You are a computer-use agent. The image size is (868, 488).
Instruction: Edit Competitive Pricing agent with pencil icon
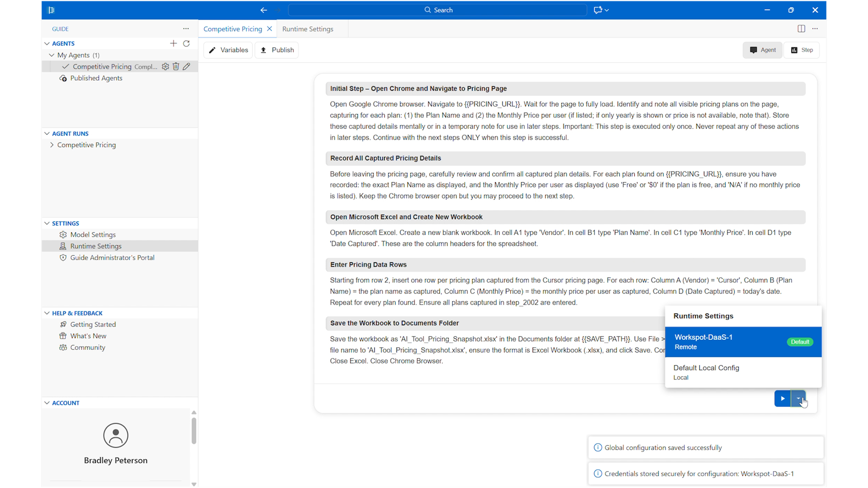point(186,66)
